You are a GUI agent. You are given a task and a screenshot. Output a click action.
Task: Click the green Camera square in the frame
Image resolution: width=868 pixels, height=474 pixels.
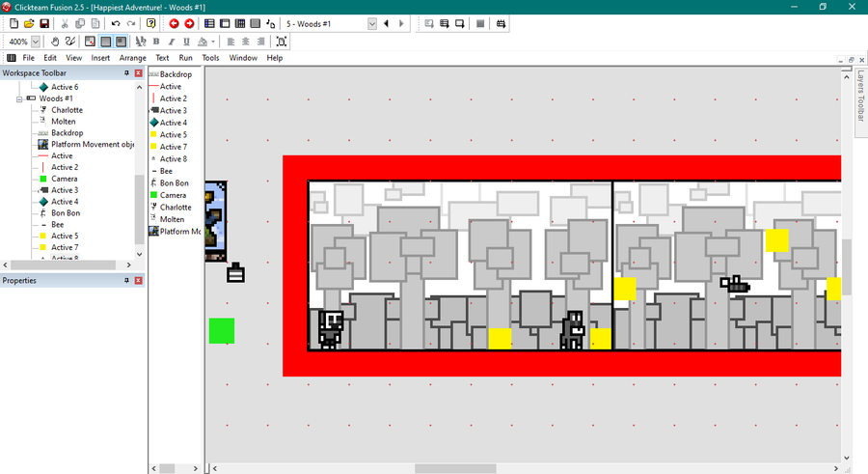click(222, 331)
